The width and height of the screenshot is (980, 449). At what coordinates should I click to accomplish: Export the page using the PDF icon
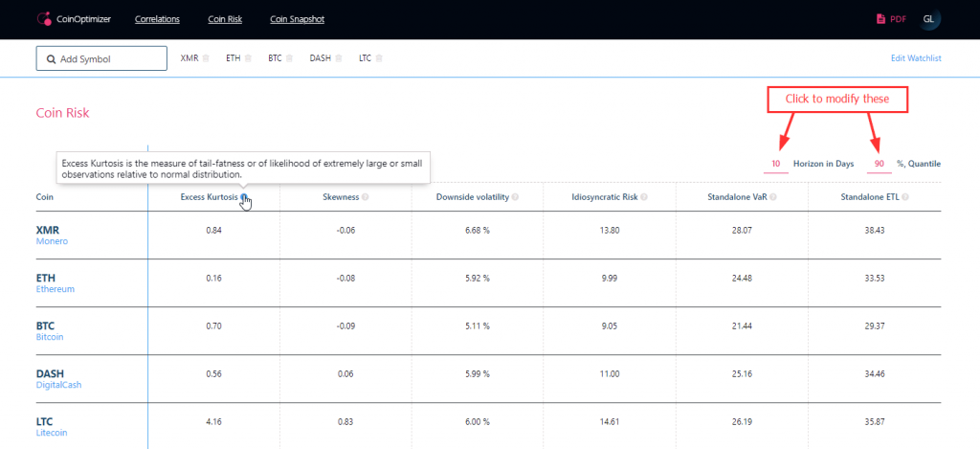click(x=881, y=19)
